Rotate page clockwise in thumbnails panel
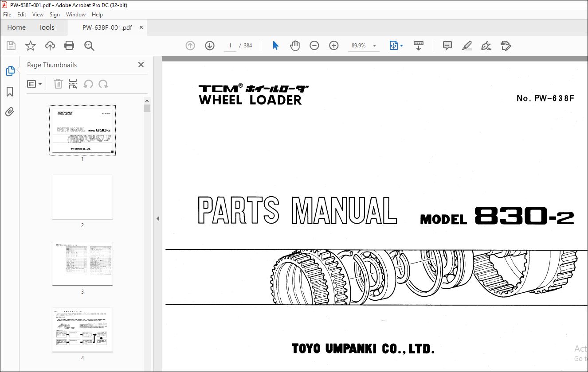The width and height of the screenshot is (588, 372). (103, 84)
